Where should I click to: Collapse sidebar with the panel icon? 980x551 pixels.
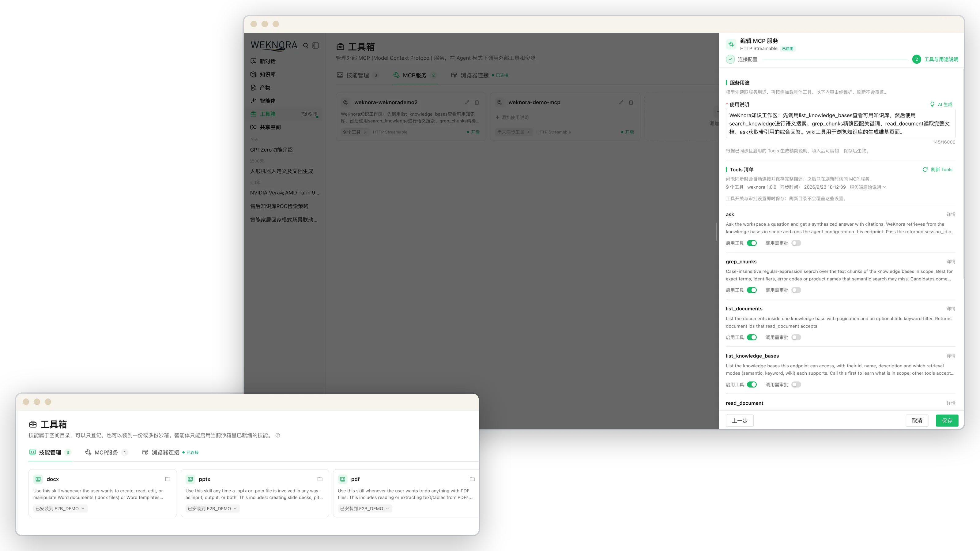tap(316, 46)
